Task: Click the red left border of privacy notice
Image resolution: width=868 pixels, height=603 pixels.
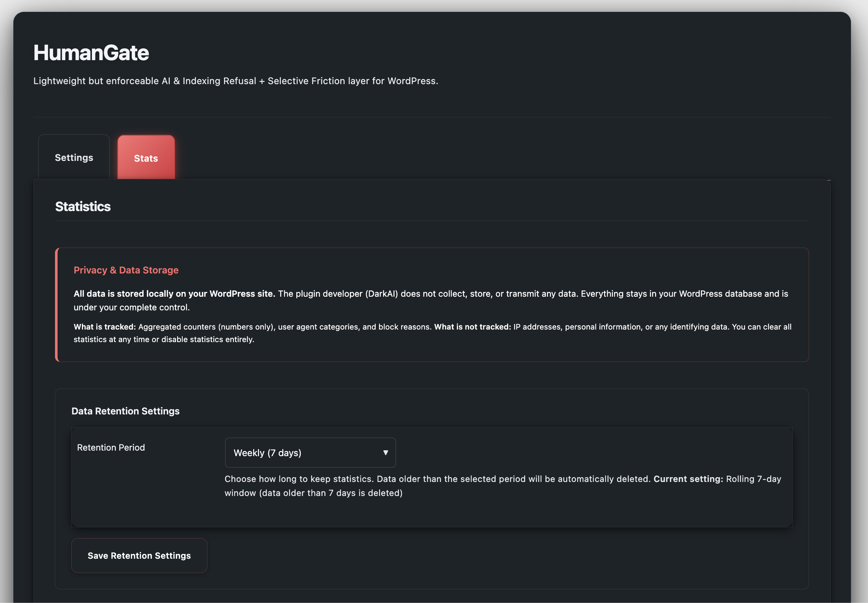Action: [x=57, y=304]
